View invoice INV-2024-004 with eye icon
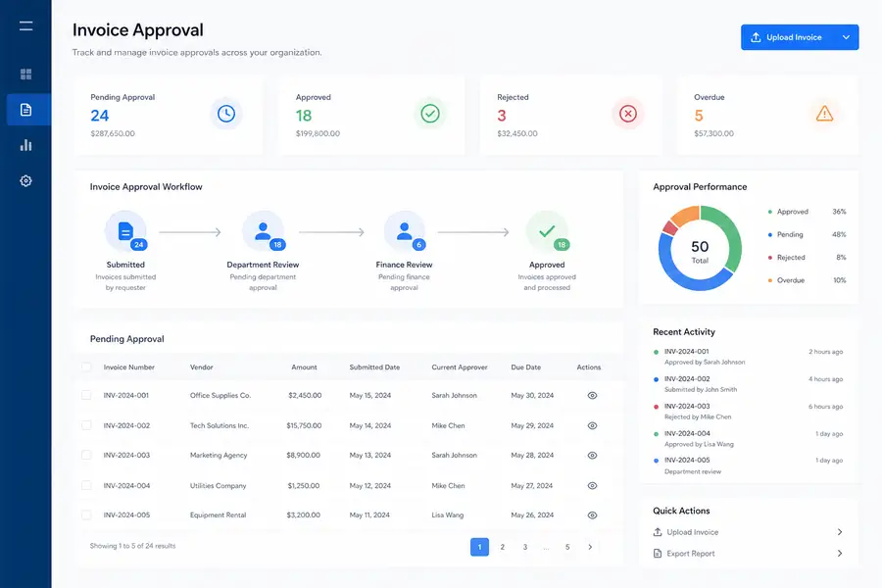The image size is (882, 588). (592, 486)
